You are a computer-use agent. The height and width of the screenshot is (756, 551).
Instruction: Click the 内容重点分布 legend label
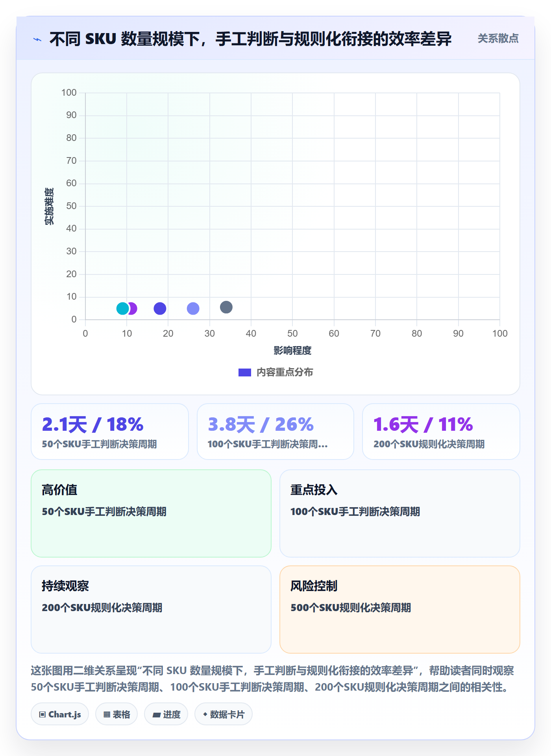285,372
